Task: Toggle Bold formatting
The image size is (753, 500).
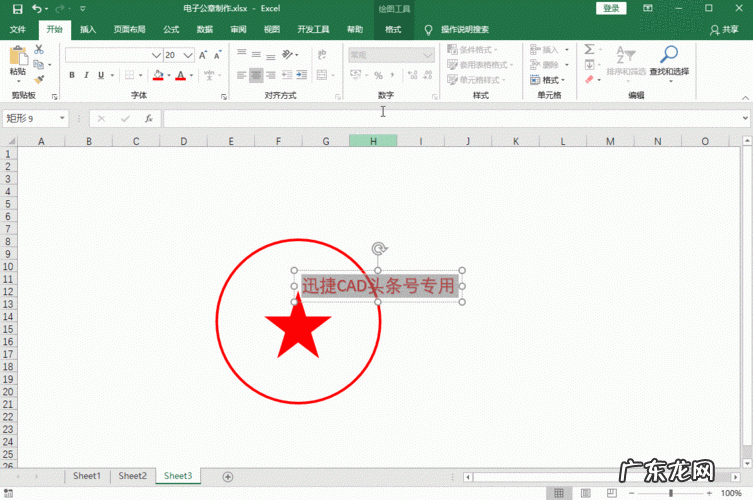Action: click(x=72, y=75)
